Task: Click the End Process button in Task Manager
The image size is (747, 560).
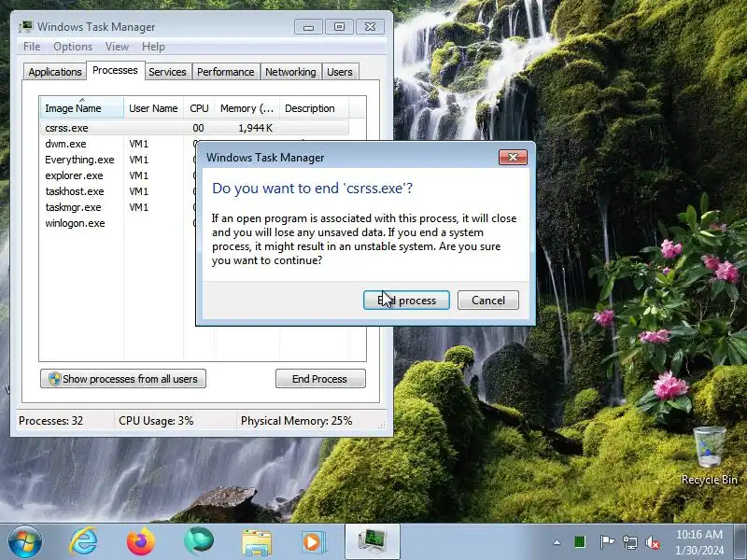Action: [x=320, y=379]
